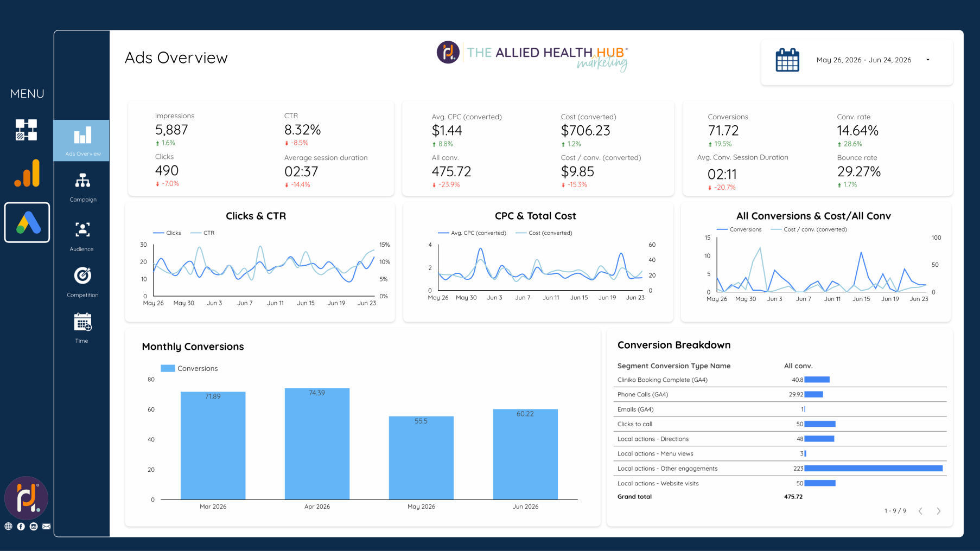980x551 pixels.
Task: Open the Instagram icon at bottom left
Action: (34, 526)
